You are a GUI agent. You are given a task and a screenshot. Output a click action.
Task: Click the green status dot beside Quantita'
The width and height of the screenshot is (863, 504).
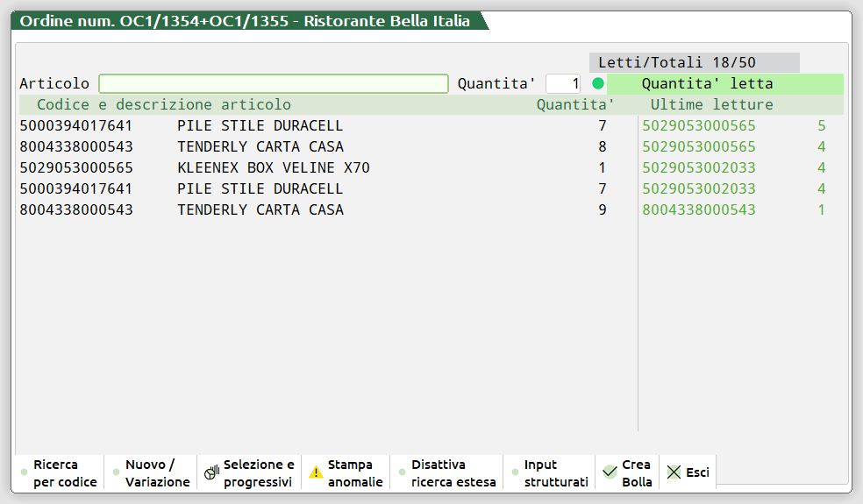click(x=598, y=84)
